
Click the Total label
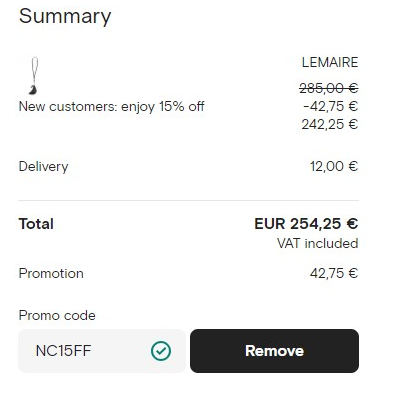pyautogui.click(x=36, y=224)
